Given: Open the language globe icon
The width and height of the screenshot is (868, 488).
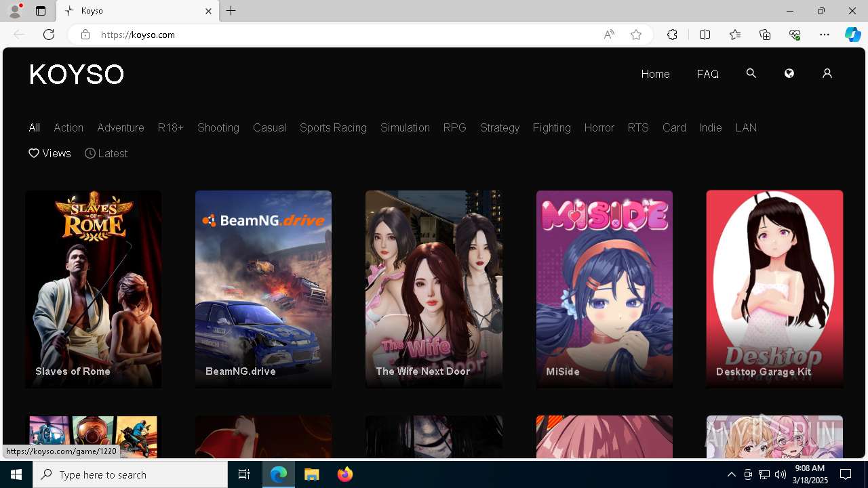Looking at the screenshot, I should [x=789, y=73].
